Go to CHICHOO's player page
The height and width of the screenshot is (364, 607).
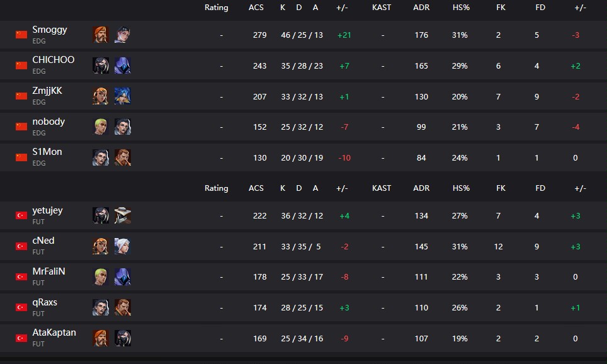pyautogui.click(x=53, y=60)
